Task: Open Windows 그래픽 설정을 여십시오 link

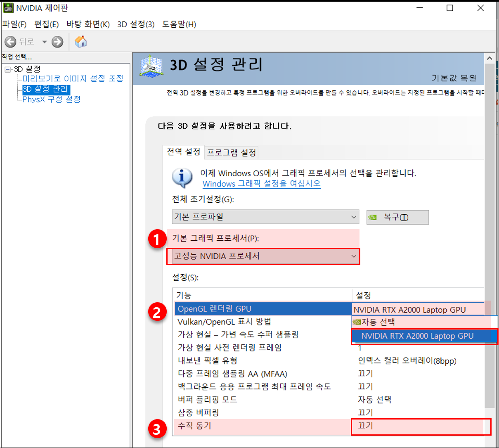Action: click(x=261, y=184)
